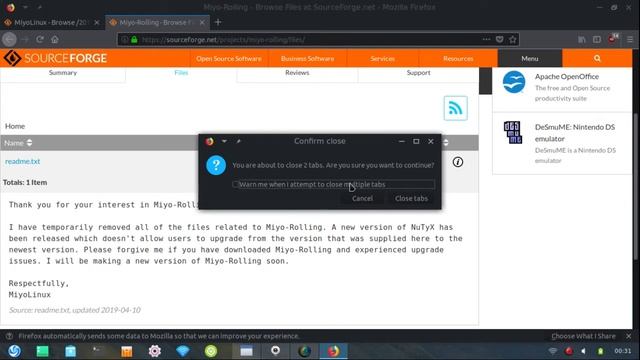Image resolution: width=640 pixels, height=360 pixels.
Task: Click the info icon in the notification bar
Action: [x=9, y=336]
